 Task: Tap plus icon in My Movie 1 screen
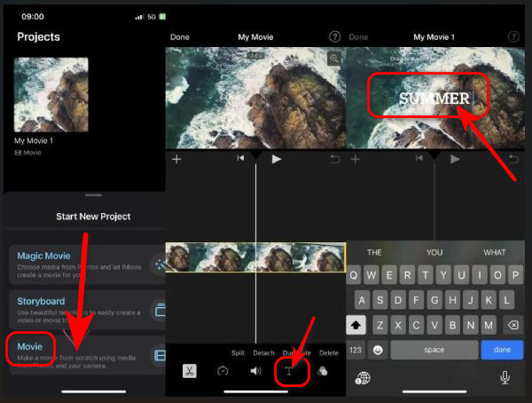356,159
